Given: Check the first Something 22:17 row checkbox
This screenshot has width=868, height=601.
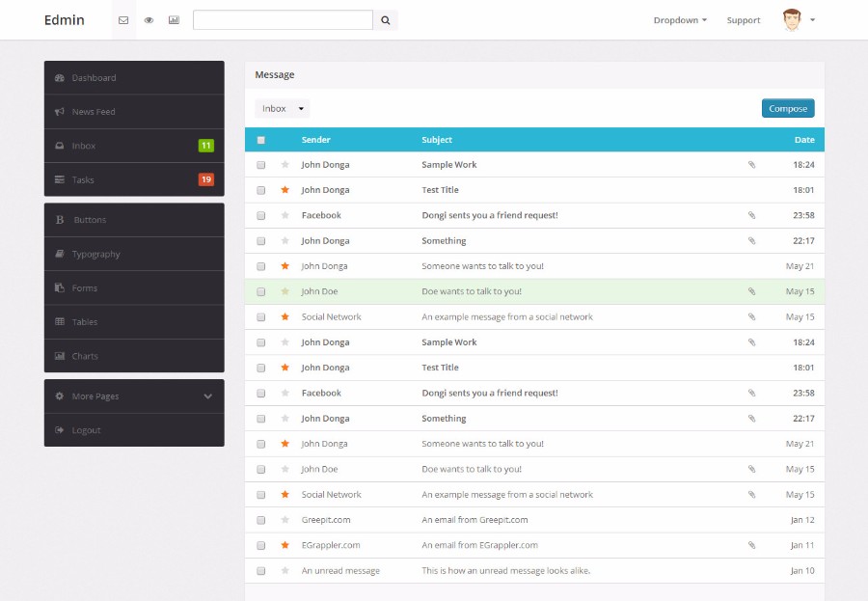Looking at the screenshot, I should pos(261,241).
